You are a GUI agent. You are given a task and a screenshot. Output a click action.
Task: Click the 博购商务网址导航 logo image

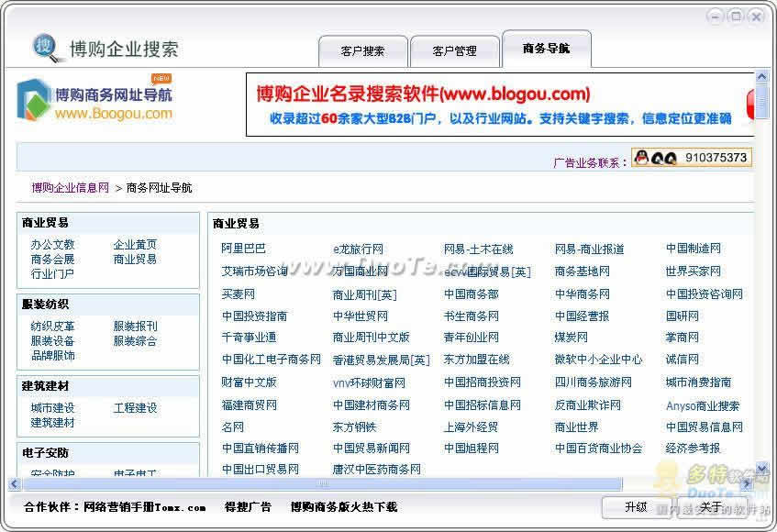pyautogui.click(x=94, y=99)
